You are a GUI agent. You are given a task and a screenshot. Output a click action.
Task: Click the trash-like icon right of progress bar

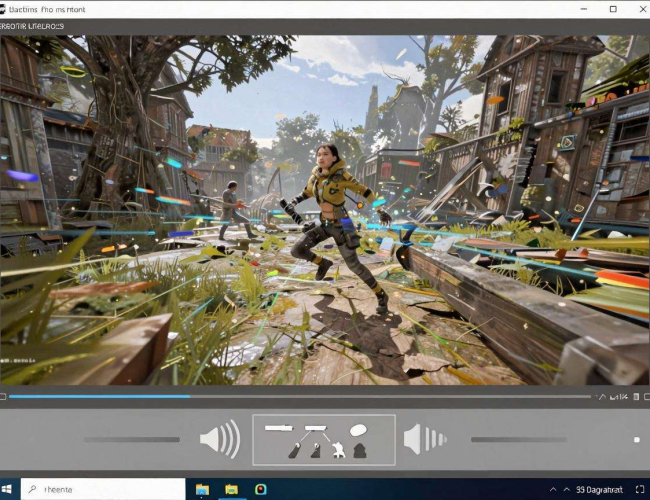coord(636,397)
